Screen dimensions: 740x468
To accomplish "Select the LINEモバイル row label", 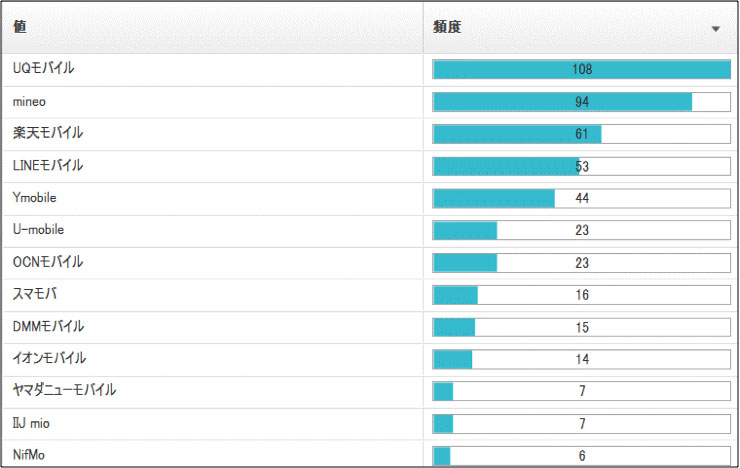I will click(x=48, y=166).
